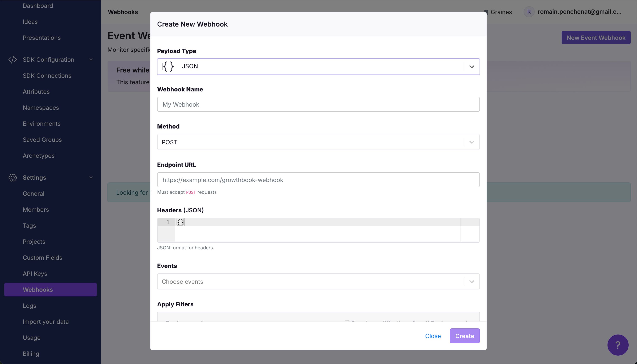
Task: Focus the Webhook Name input field
Action: pyautogui.click(x=318, y=104)
